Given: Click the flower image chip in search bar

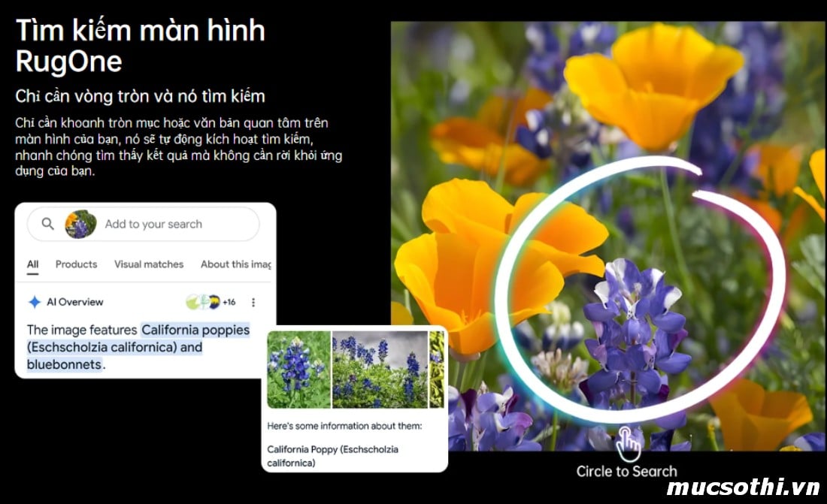Looking at the screenshot, I should (x=80, y=224).
